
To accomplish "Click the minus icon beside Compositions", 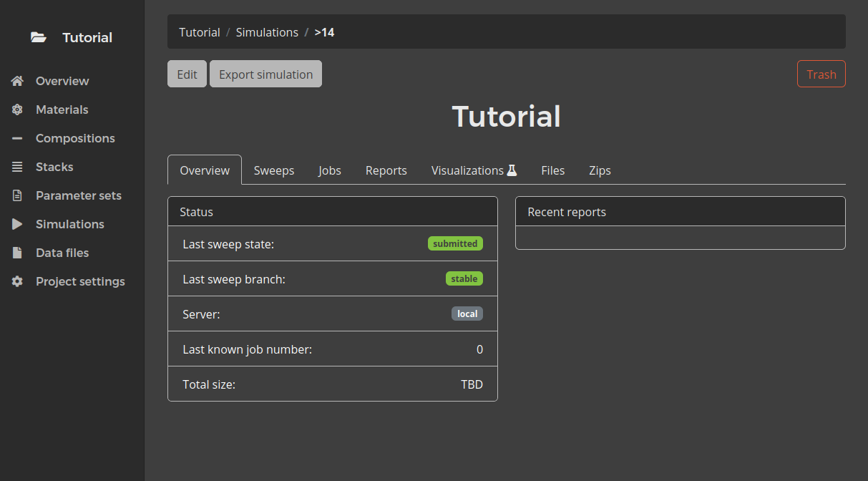I will [18, 138].
